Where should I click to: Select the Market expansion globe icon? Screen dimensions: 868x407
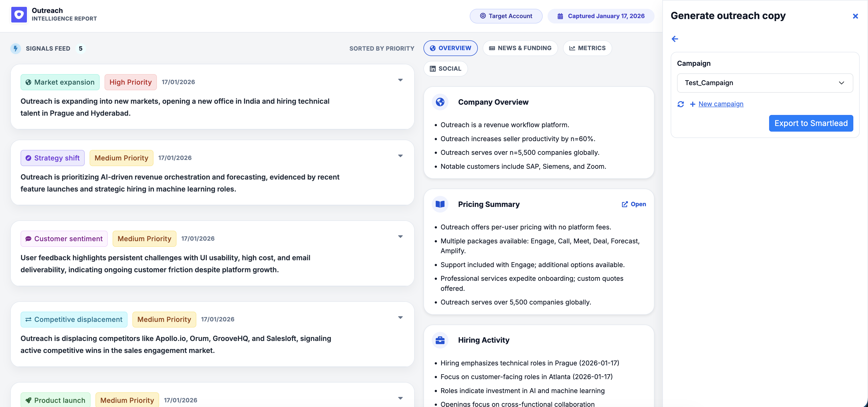[x=29, y=82]
